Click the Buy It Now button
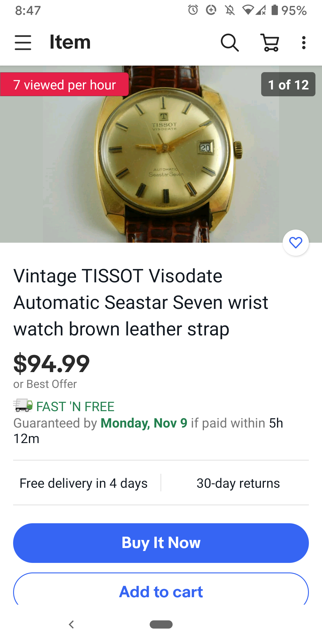Image resolution: width=322 pixels, height=644 pixels. point(161,543)
